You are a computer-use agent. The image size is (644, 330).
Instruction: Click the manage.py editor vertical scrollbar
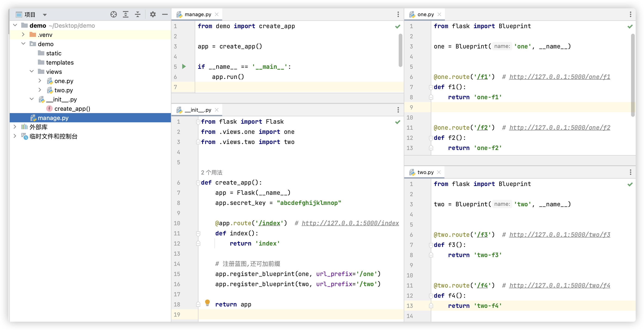400,50
